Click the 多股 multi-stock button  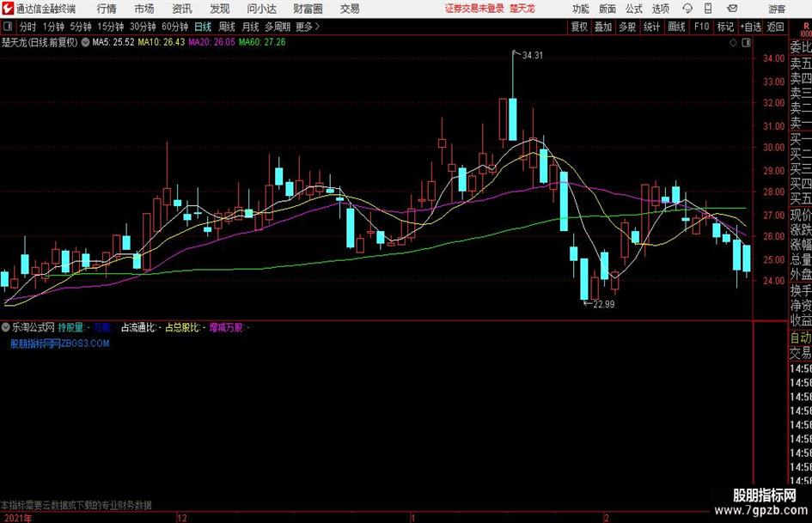point(627,27)
